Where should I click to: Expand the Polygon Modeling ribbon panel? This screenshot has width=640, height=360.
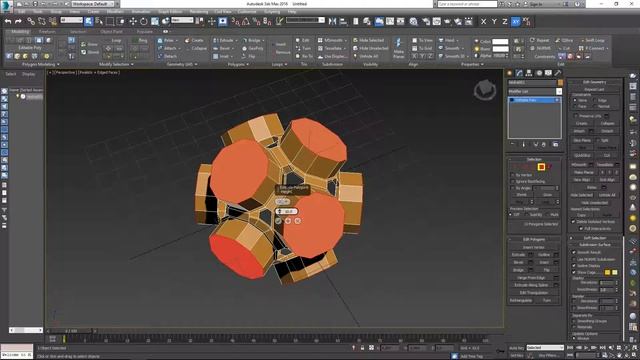[41, 64]
